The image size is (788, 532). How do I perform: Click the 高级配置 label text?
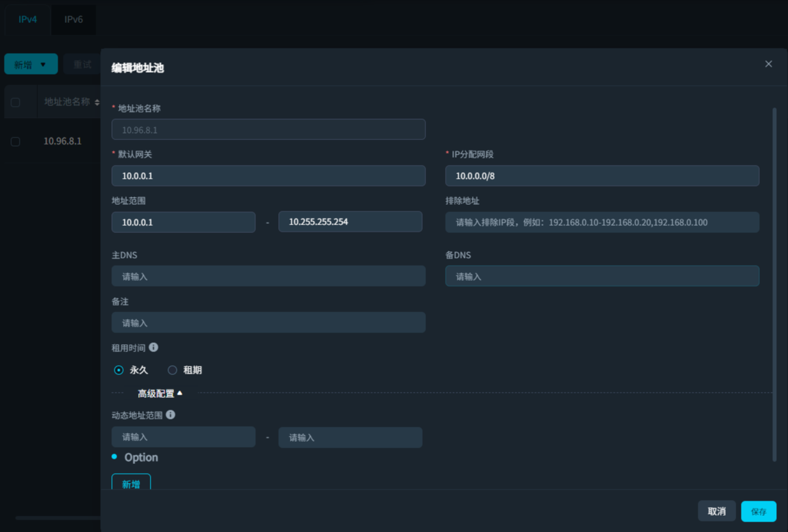coord(156,393)
